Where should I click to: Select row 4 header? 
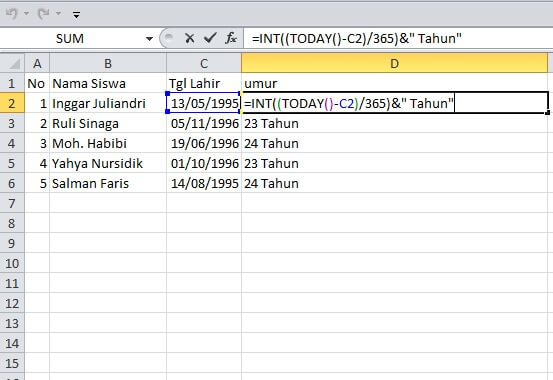(x=12, y=143)
